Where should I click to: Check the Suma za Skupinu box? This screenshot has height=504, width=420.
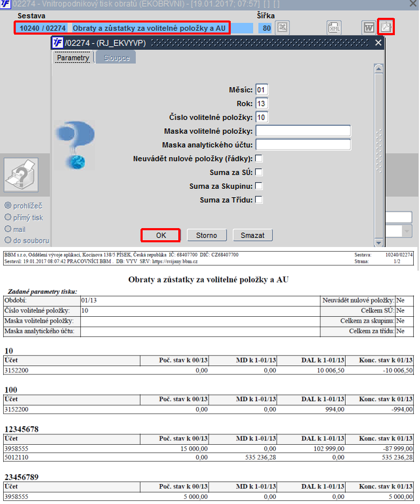259,186
